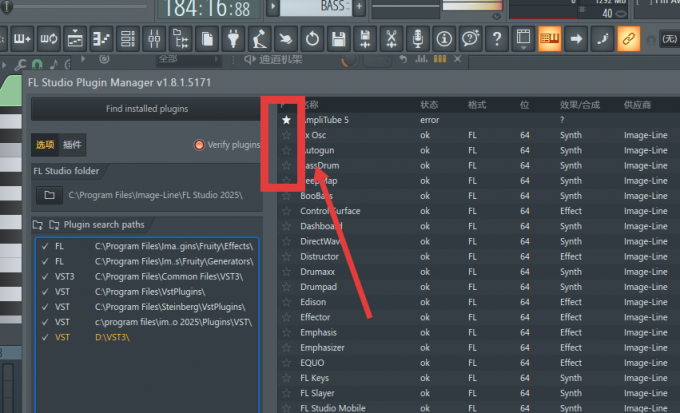Favorite the Edison plugin star
Image resolution: width=680 pixels, height=413 pixels.
[286, 302]
